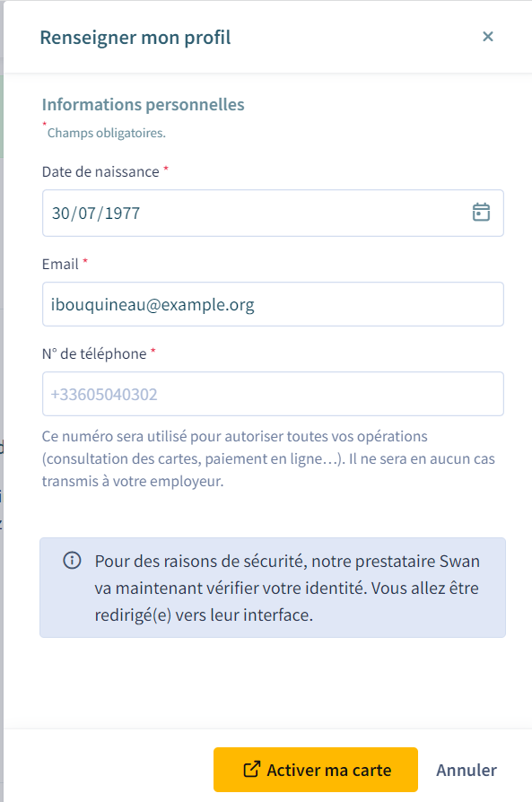Click the N° de téléphone label

(x=94, y=353)
